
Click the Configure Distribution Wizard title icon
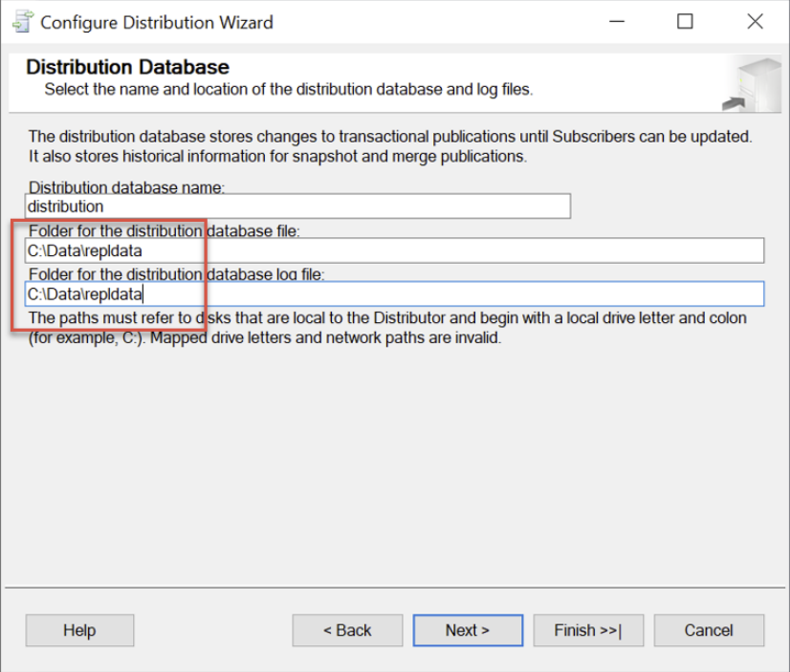point(23,22)
